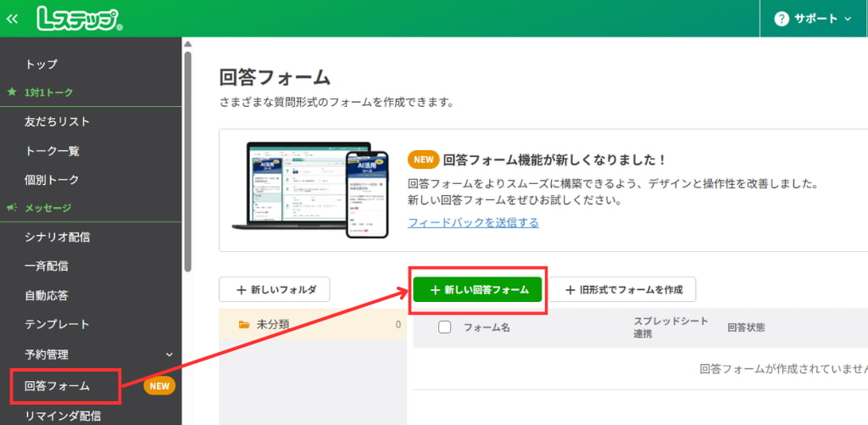Open トップ in the sidebar
868x425 pixels.
(x=41, y=64)
